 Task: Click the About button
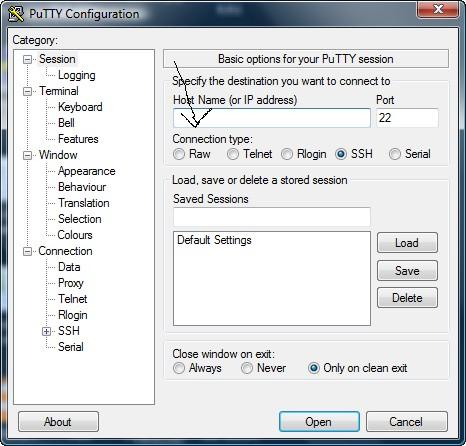tap(58, 422)
